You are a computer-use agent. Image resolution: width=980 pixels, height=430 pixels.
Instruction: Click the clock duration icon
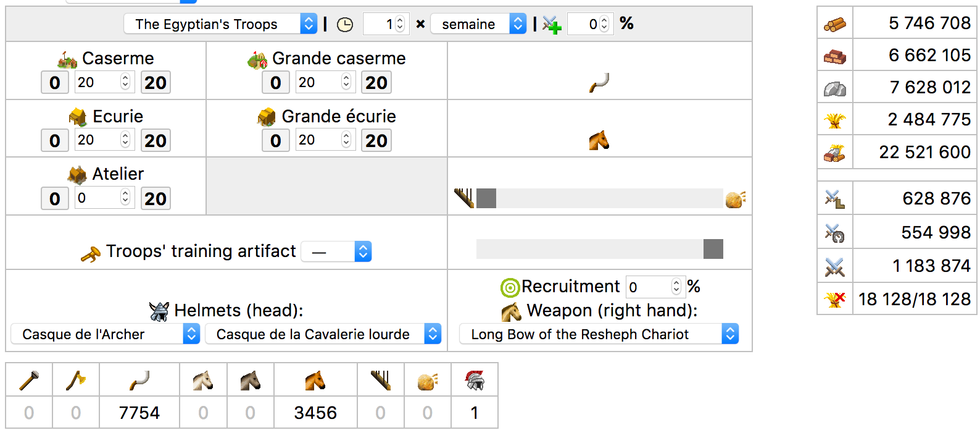[x=345, y=25]
